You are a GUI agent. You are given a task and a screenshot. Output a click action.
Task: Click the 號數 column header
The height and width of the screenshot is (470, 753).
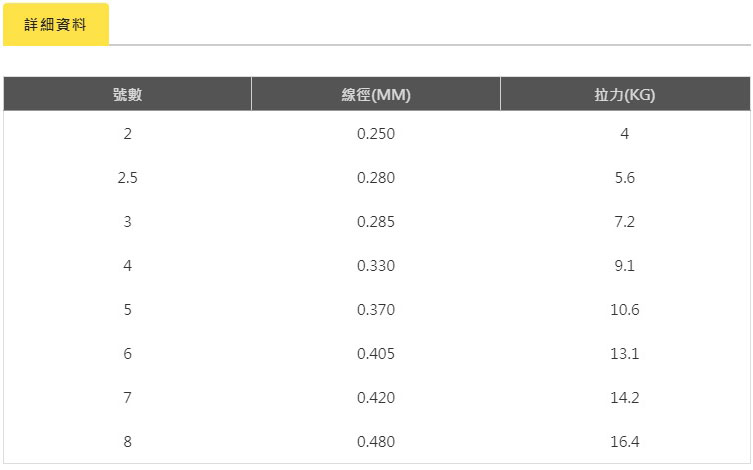point(127,94)
